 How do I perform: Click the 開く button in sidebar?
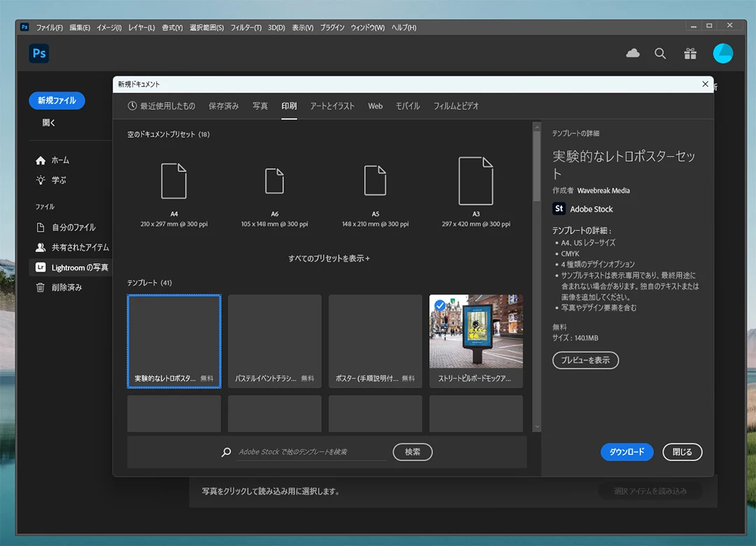click(x=49, y=122)
